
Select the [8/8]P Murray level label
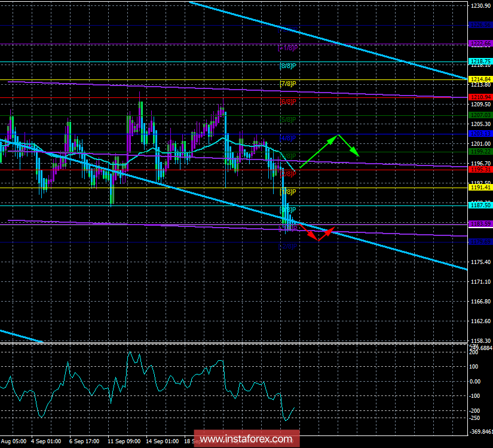pos(288,65)
